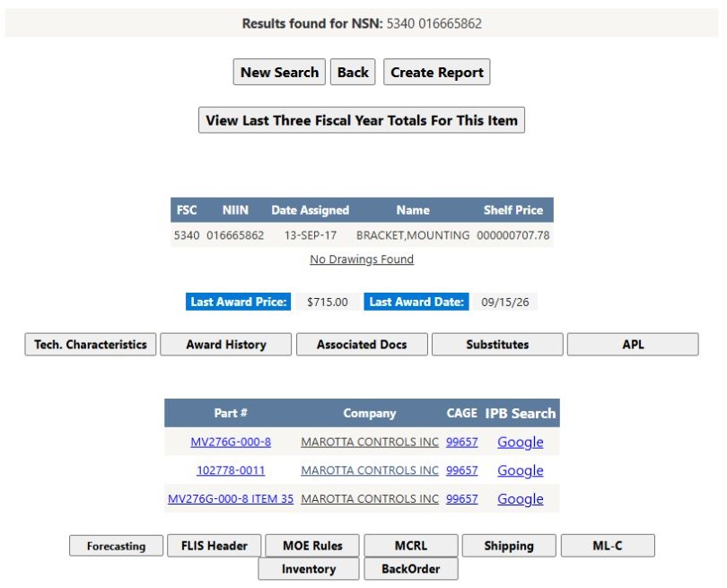
Task: Click the Part # column header
Action: coord(231,413)
